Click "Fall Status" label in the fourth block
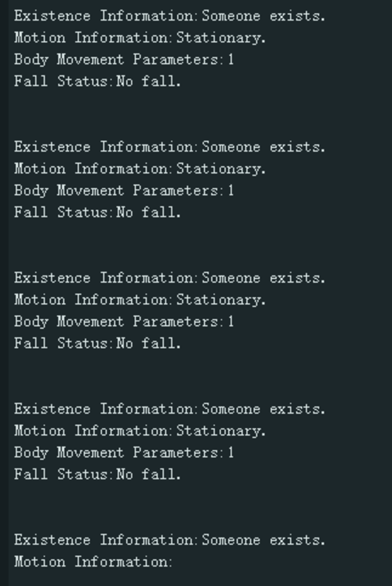This screenshot has height=586, width=392. click(x=63, y=474)
